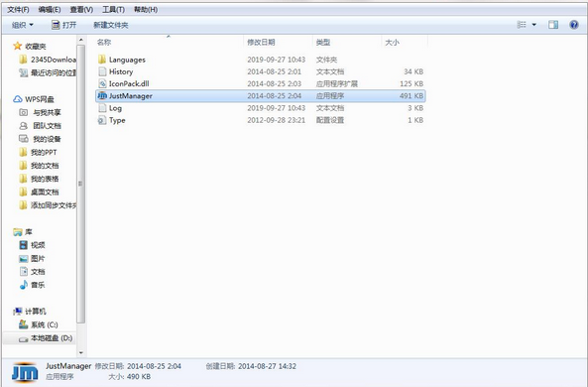Click the 打开 toolbar button
Screen dimensions: 588x387
pyautogui.click(x=63, y=25)
